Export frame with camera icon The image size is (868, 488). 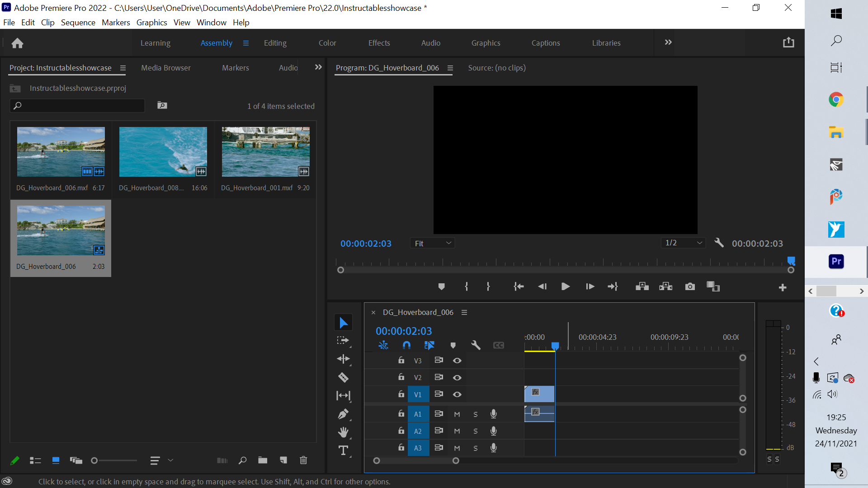click(690, 286)
